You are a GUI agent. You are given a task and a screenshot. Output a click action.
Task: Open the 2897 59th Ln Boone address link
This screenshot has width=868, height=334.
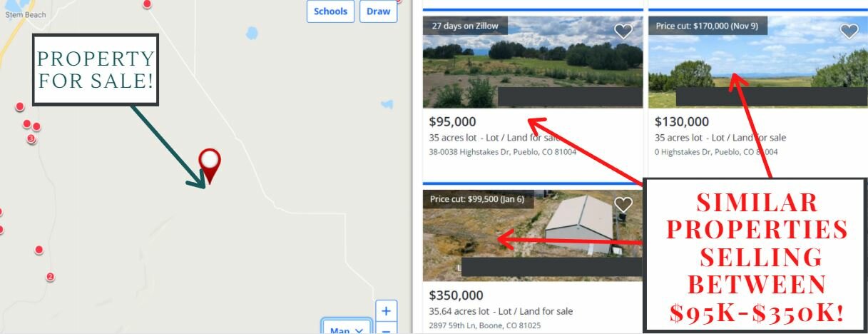[x=485, y=325]
